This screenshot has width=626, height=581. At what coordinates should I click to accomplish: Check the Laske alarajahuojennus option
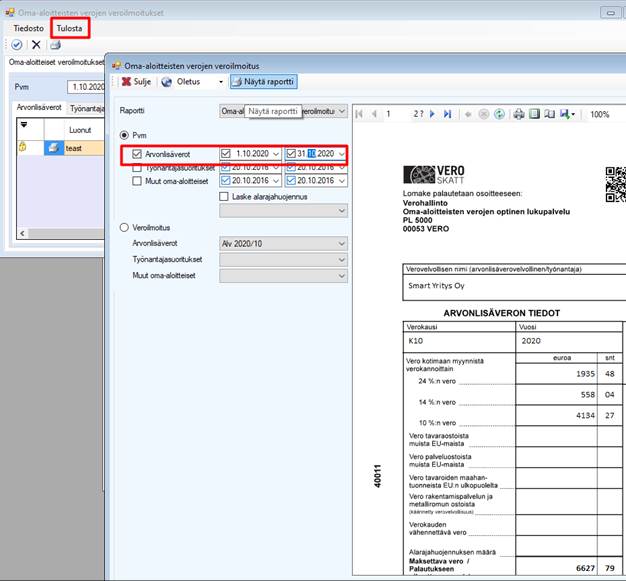pos(224,197)
